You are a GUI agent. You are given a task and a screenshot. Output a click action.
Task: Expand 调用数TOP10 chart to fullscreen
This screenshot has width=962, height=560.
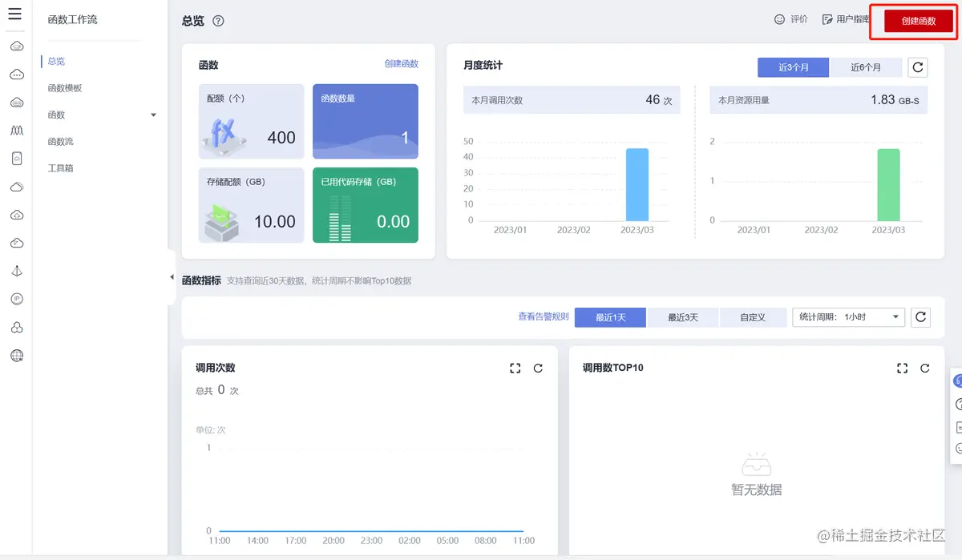(x=902, y=369)
